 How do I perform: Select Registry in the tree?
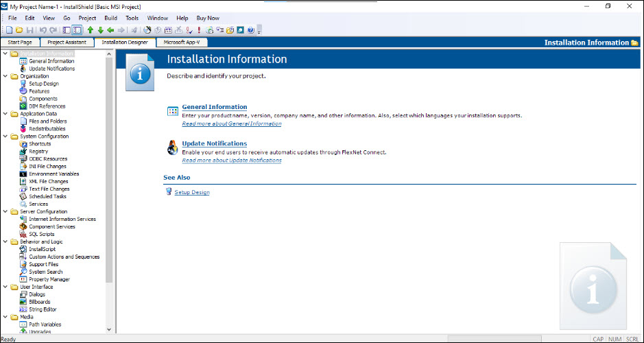(38, 151)
